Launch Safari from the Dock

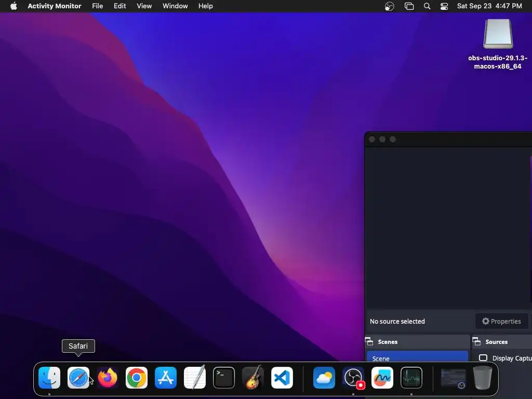[x=78, y=378]
